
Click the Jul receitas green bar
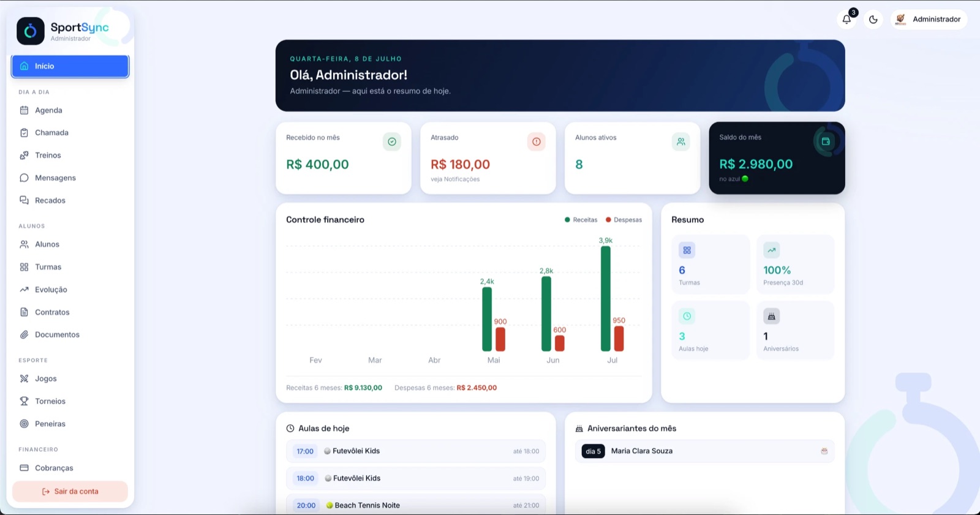point(606,299)
